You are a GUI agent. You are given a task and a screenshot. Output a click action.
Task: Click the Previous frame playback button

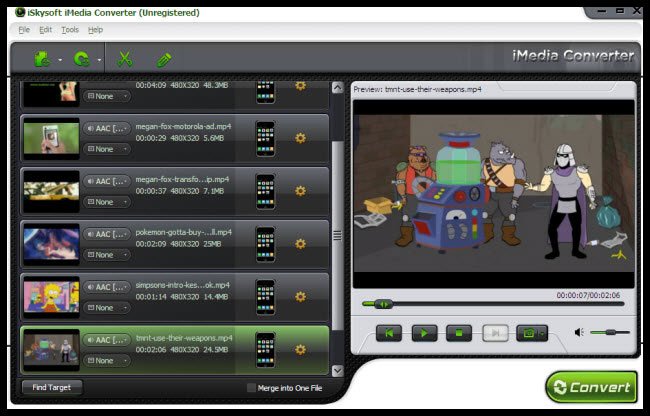[389, 333]
